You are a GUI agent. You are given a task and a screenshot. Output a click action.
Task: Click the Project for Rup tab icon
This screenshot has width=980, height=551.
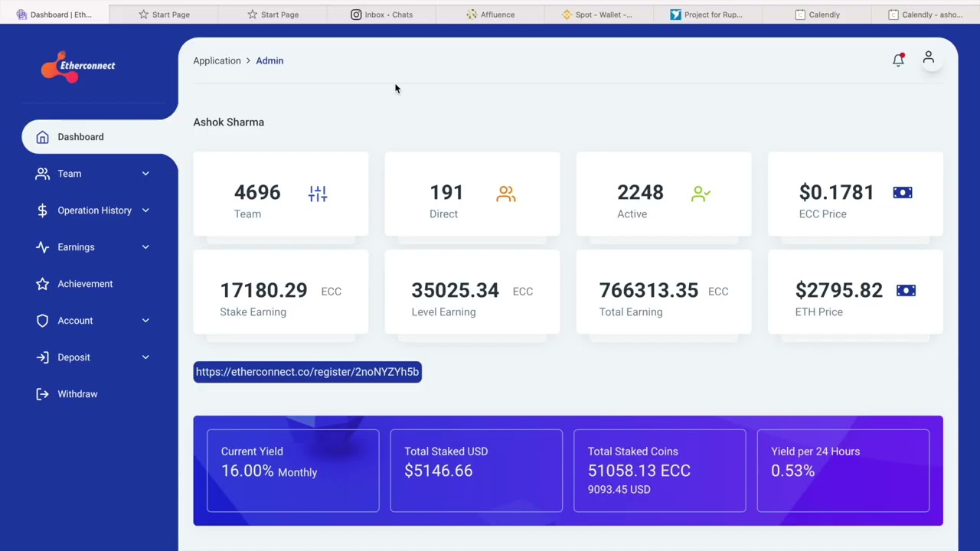[675, 15]
